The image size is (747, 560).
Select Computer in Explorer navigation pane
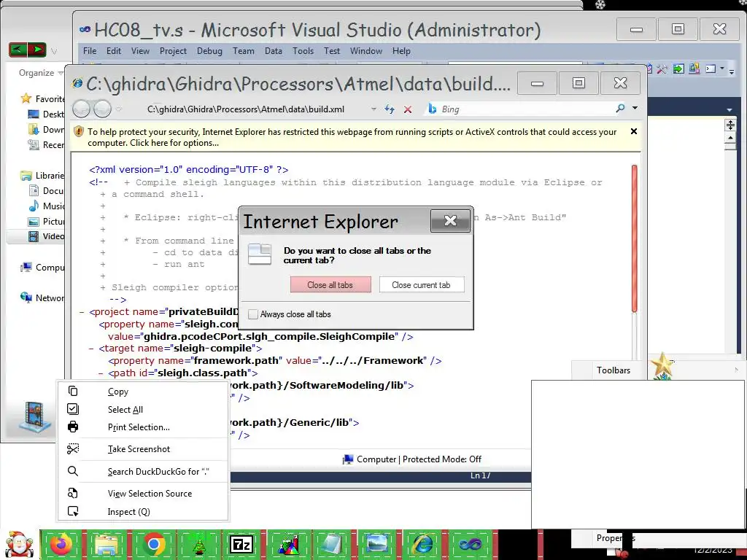[42, 267]
